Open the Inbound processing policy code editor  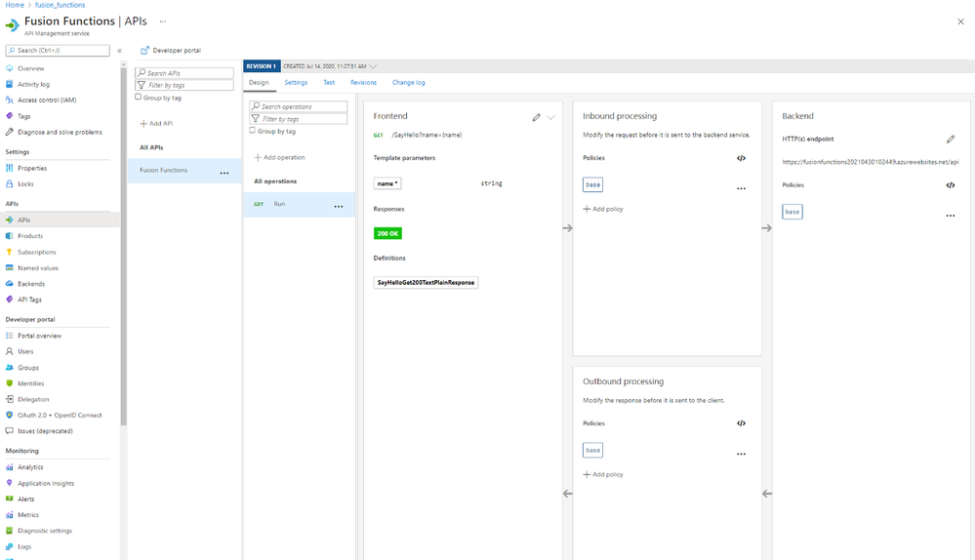click(x=741, y=158)
